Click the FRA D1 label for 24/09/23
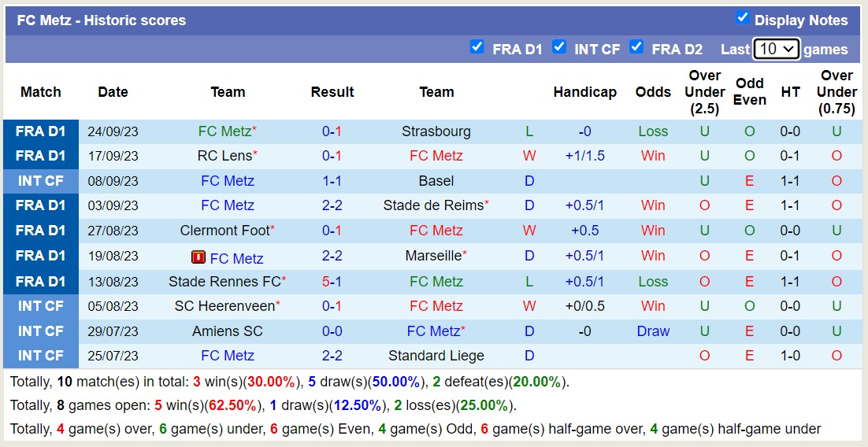 tap(41, 131)
